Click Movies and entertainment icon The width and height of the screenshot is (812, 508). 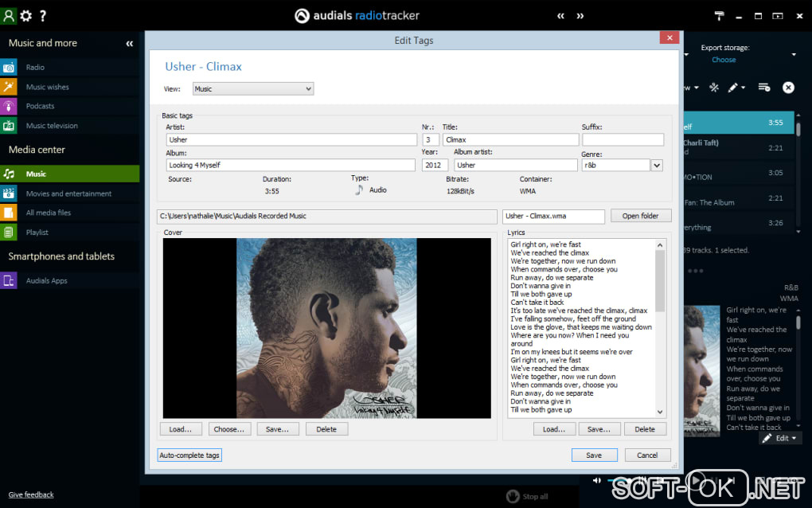click(x=9, y=193)
